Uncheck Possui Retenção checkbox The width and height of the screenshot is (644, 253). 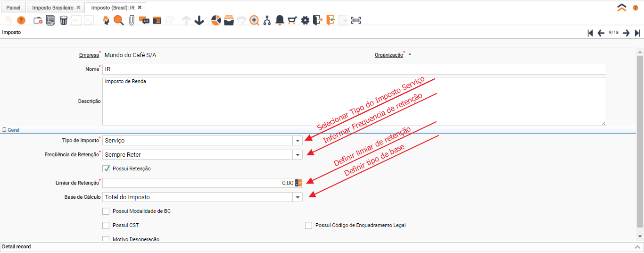[x=106, y=169]
